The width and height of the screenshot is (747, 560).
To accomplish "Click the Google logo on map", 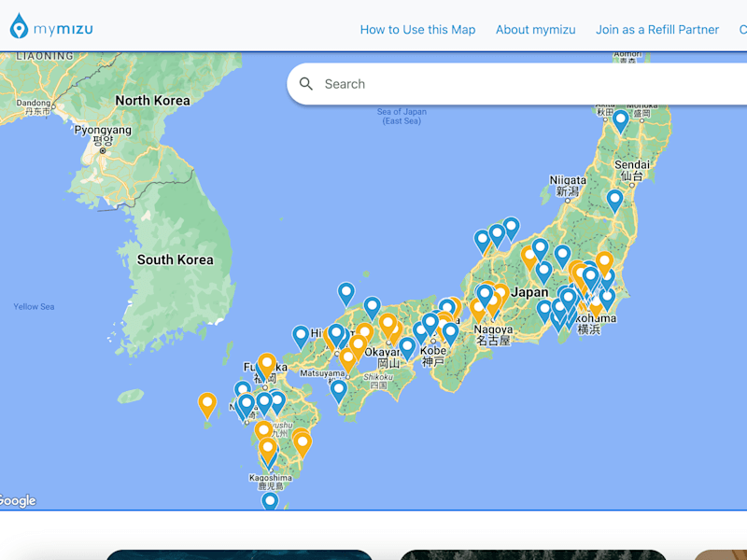I will pos(18,500).
